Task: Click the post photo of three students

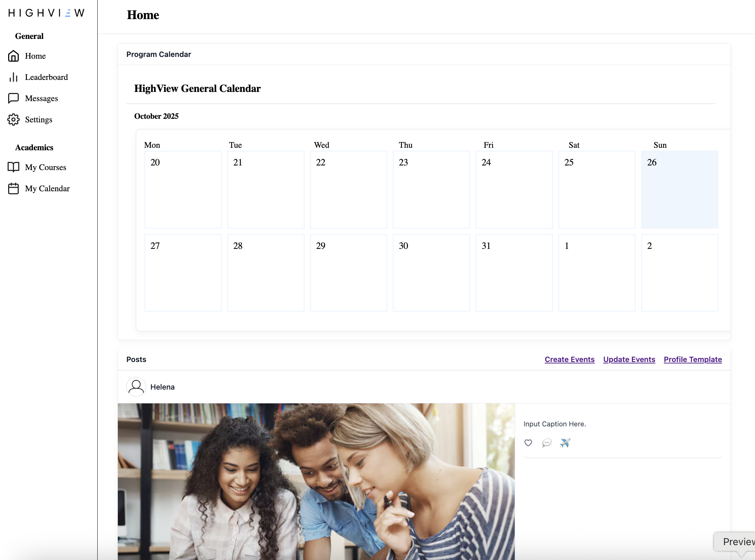Action: 316,481
